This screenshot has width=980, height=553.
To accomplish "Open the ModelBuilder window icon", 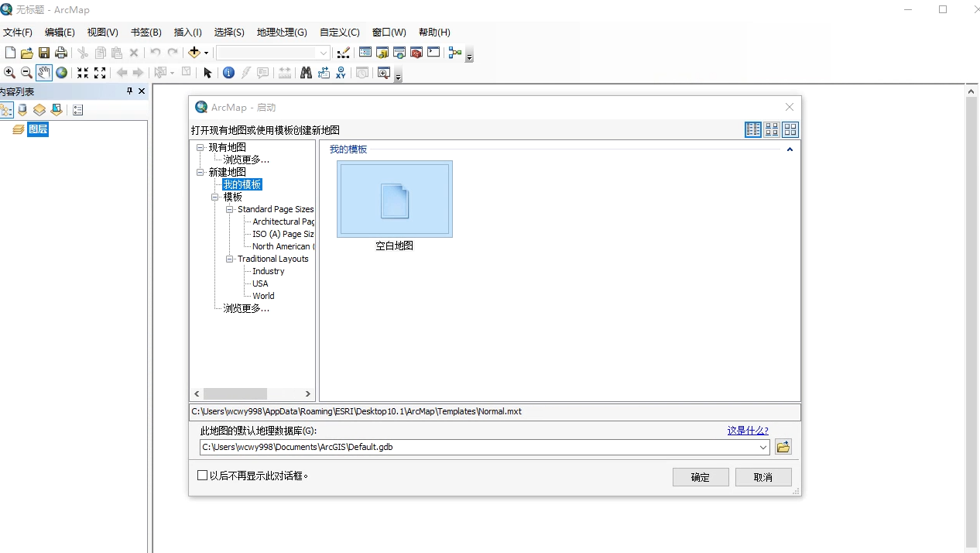I will tap(455, 53).
